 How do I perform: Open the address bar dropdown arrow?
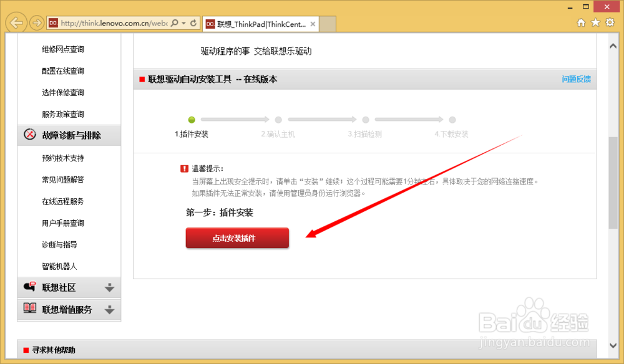[x=184, y=24]
